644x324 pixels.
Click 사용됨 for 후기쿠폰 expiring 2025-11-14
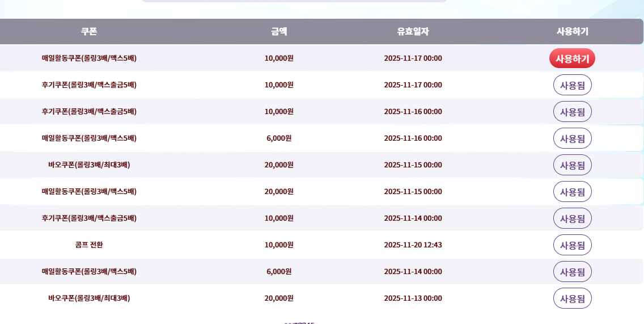[572, 218]
